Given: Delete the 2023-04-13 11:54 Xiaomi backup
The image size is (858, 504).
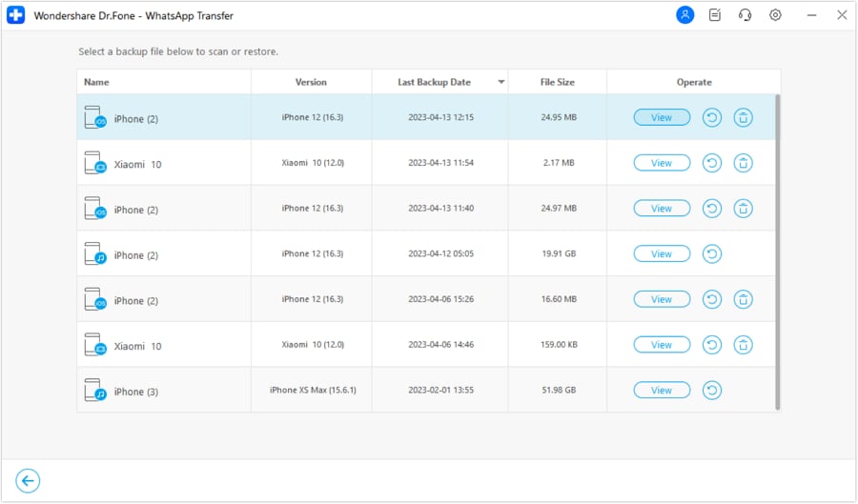Looking at the screenshot, I should 743,163.
